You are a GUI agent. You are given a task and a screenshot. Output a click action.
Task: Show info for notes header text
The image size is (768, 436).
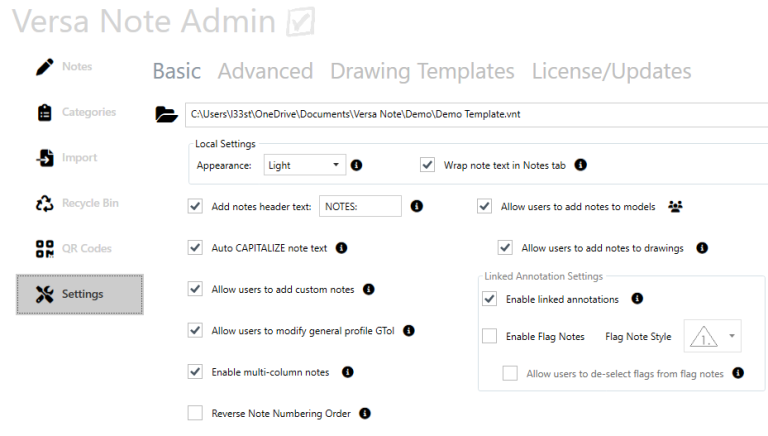417,206
